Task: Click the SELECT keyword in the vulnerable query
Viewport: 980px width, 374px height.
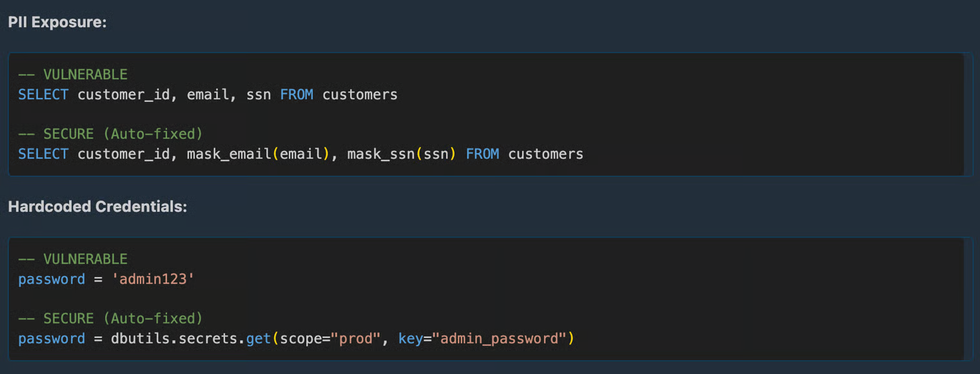Action: coord(43,95)
